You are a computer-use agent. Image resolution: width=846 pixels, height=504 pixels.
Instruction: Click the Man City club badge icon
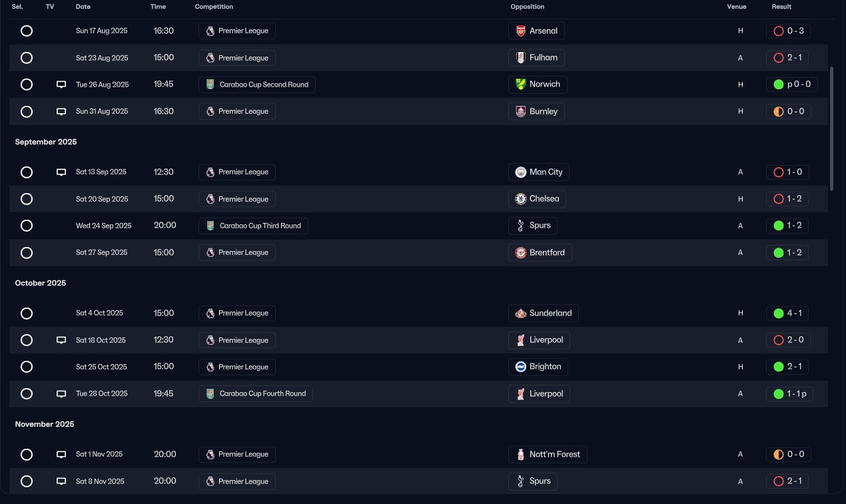[521, 172]
